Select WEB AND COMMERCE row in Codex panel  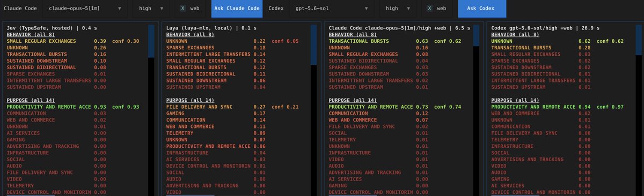coord(541,114)
